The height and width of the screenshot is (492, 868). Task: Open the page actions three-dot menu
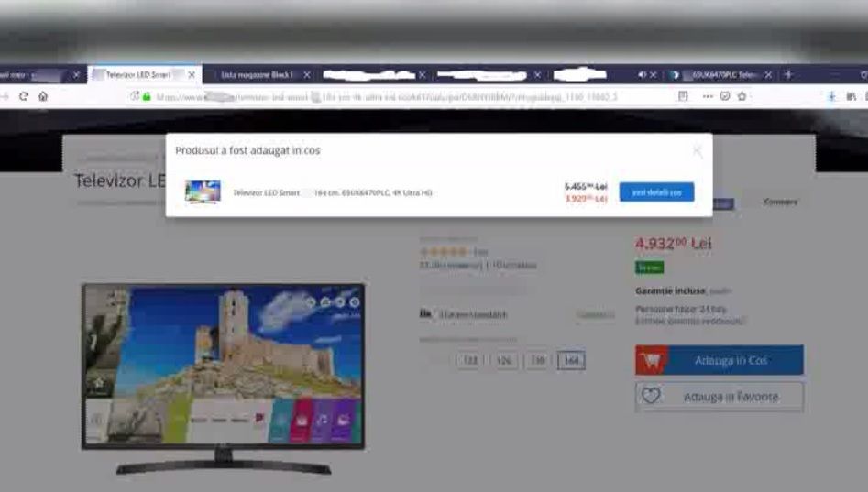pos(708,96)
